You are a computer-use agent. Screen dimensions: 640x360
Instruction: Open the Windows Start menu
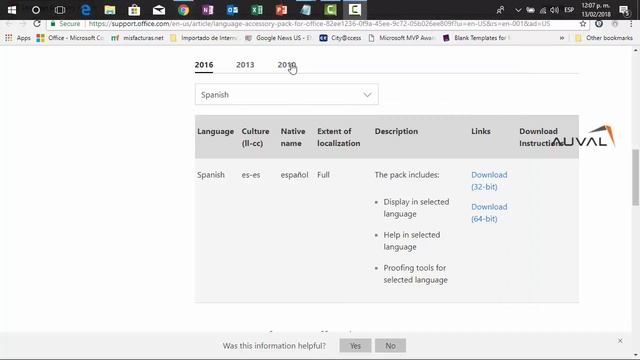click(12, 10)
